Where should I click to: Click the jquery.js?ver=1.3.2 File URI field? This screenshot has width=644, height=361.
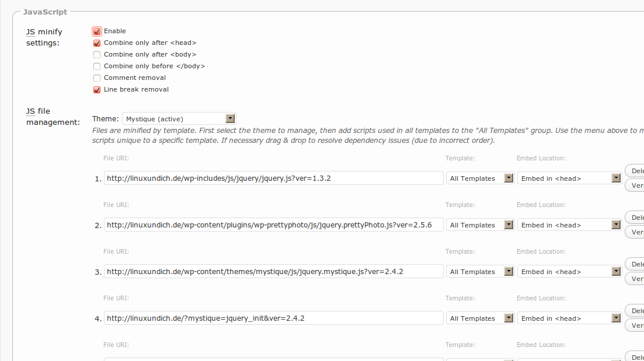(x=273, y=178)
